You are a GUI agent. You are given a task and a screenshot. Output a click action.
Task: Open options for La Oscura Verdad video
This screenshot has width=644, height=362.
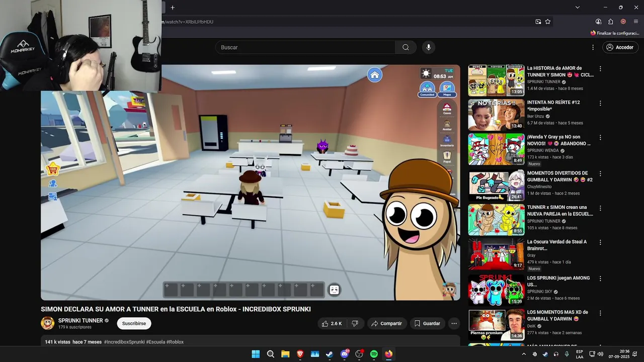(600, 242)
